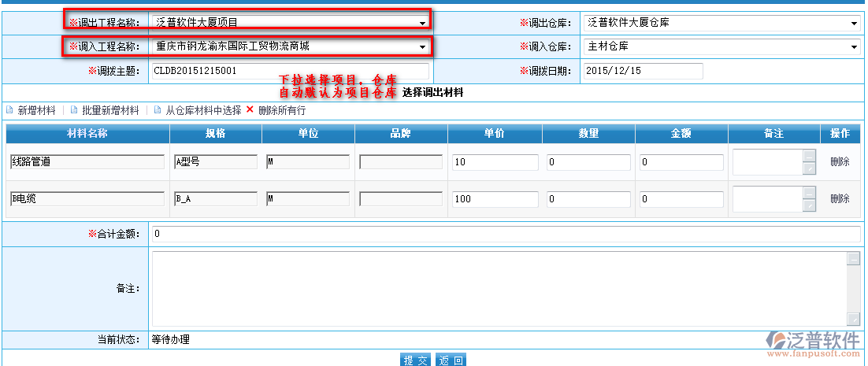Screen dimensions: 868x366
Task: Click the 合计金额 total amount field
Action: [506, 235]
